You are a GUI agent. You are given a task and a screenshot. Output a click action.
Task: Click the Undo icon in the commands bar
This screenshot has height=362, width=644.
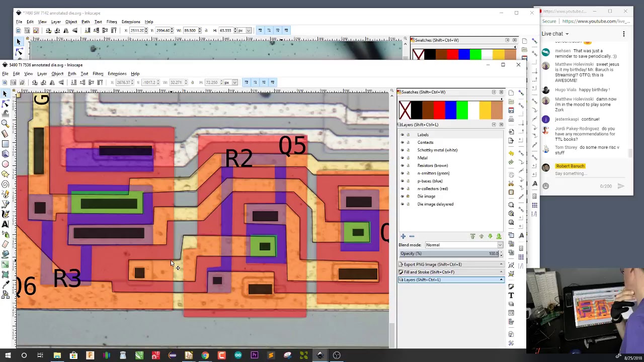click(511, 153)
